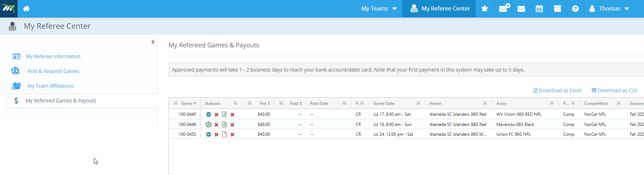The width and height of the screenshot is (644, 175).
Task: Open the favorites star icon
Action: coord(485,8)
